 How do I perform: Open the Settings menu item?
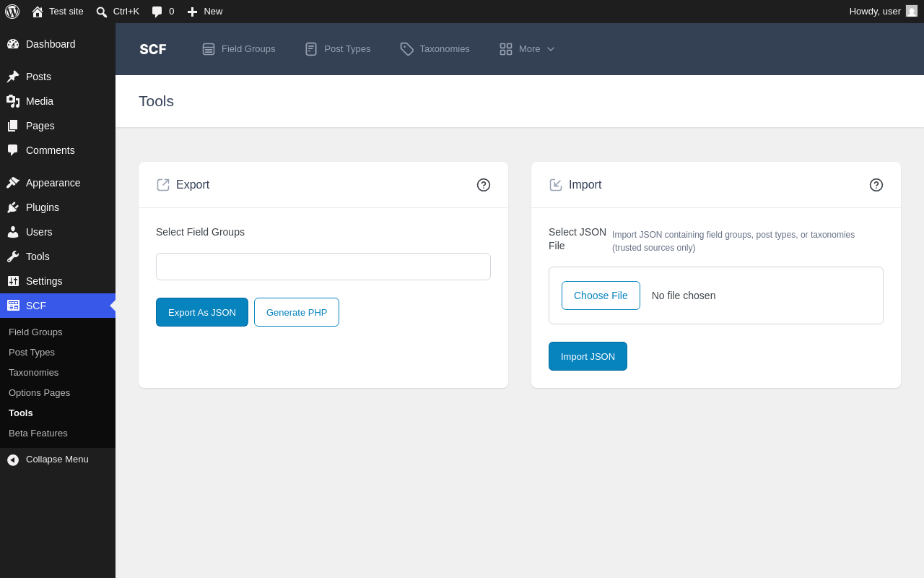(x=58, y=281)
